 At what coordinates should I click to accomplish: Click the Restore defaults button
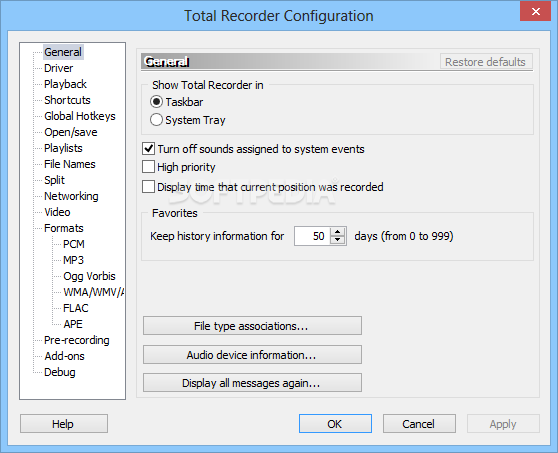point(486,62)
